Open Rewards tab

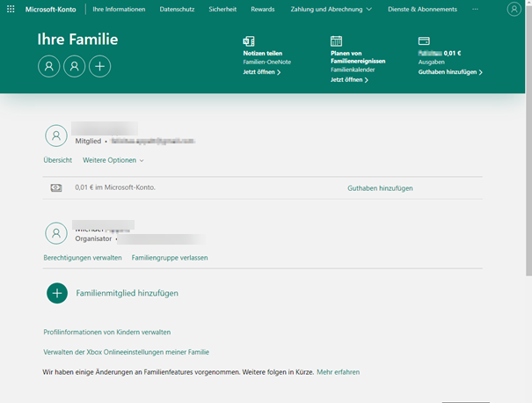click(x=263, y=9)
